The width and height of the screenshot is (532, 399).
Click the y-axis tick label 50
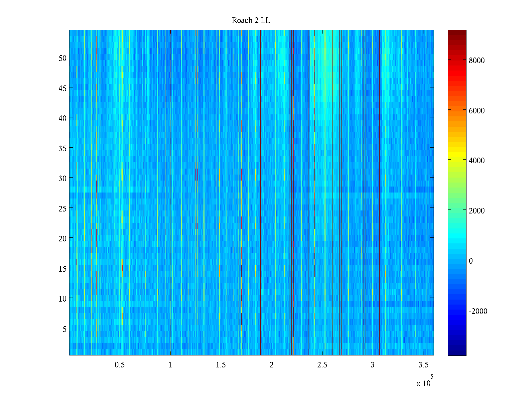coord(63,58)
